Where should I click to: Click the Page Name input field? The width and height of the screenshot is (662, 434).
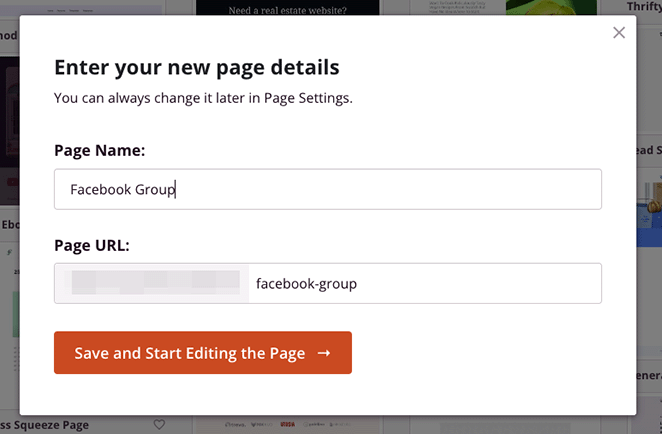[x=328, y=189]
